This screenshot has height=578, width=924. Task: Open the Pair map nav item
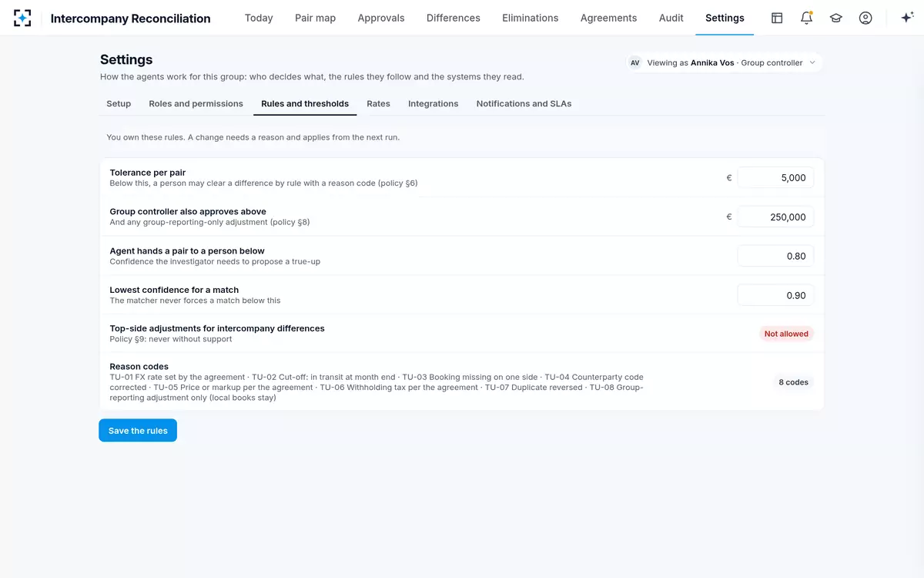[x=315, y=18]
